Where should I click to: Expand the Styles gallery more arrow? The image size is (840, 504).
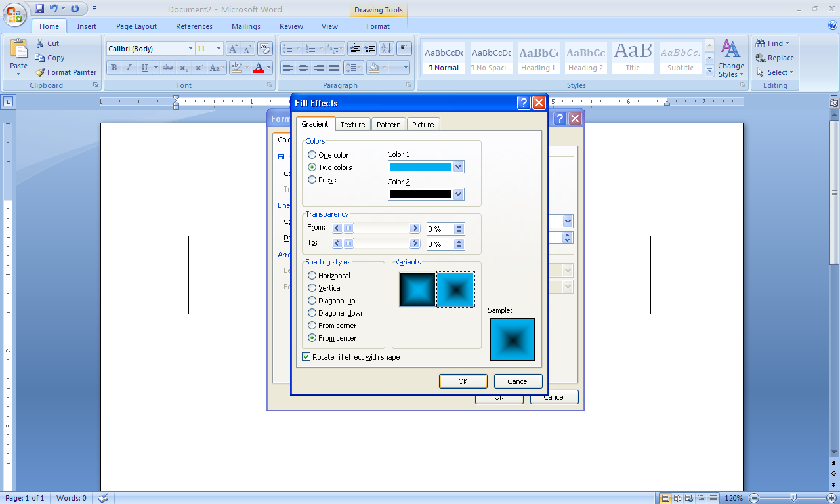click(709, 72)
